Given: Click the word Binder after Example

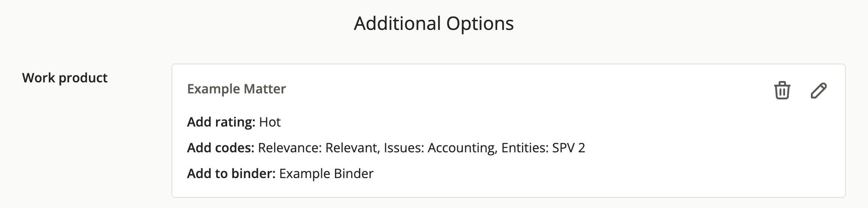Looking at the screenshot, I should [353, 173].
